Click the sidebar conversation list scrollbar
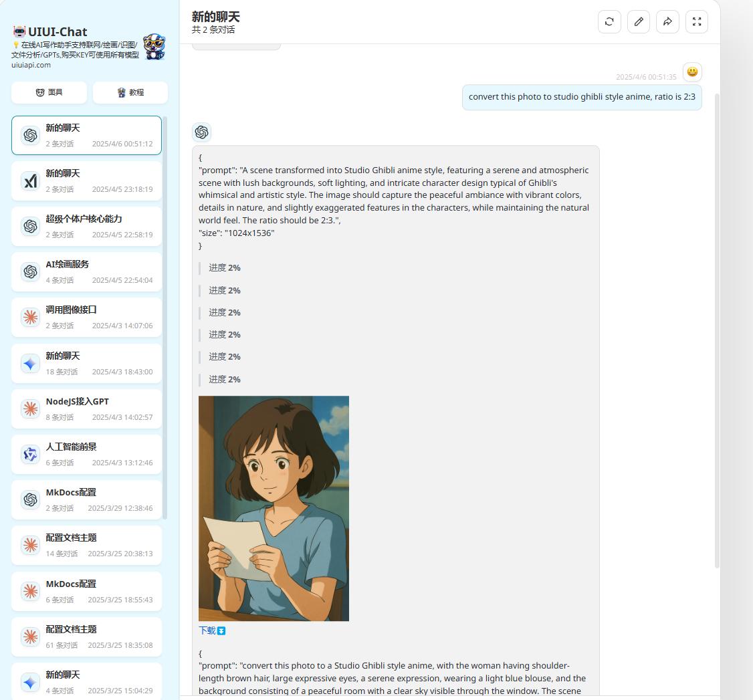This screenshot has height=700, width=753. tap(165, 318)
